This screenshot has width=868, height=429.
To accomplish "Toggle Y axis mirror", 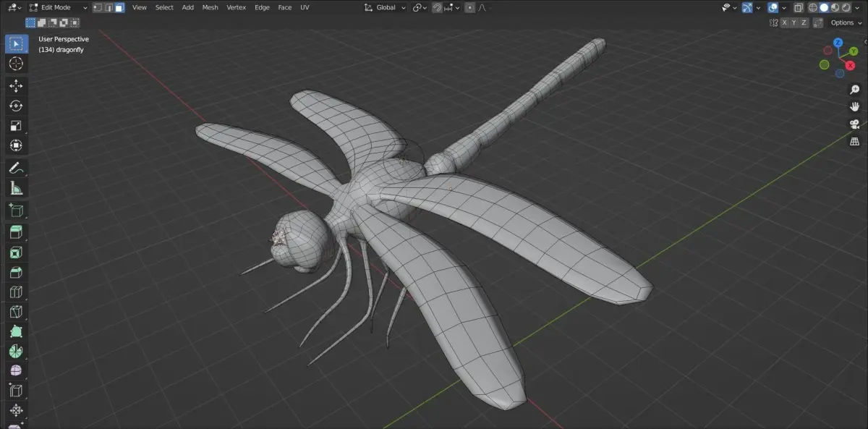I will pos(793,22).
